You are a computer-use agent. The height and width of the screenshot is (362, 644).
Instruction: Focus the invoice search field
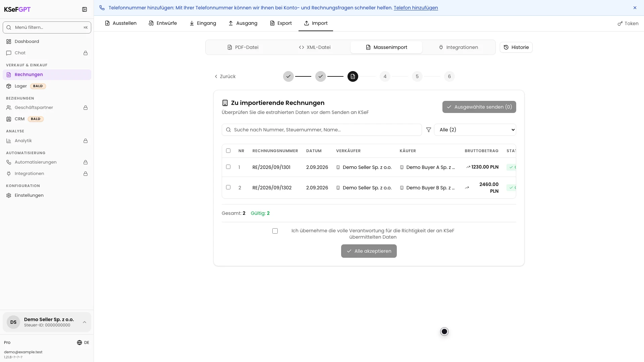321,130
